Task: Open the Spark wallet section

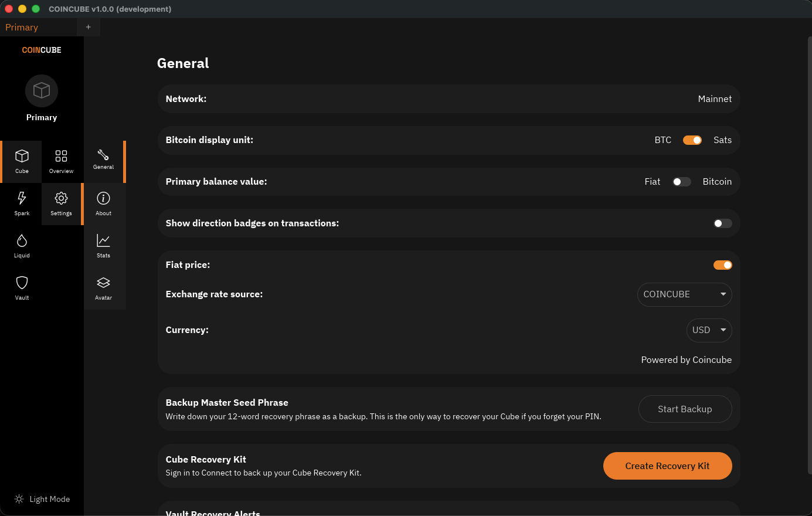Action: click(22, 204)
